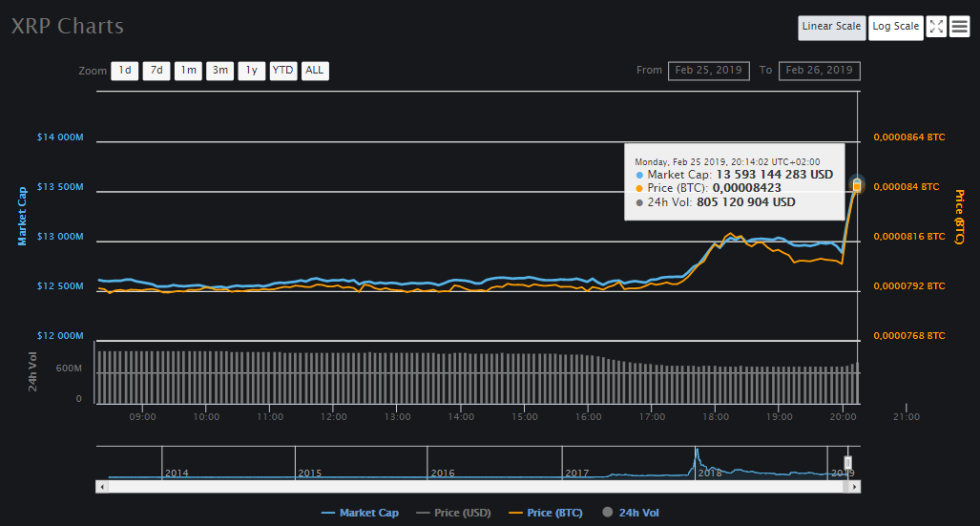Enter fullscreen chart view icon
Screen dimensions: 980x526
click(x=936, y=27)
